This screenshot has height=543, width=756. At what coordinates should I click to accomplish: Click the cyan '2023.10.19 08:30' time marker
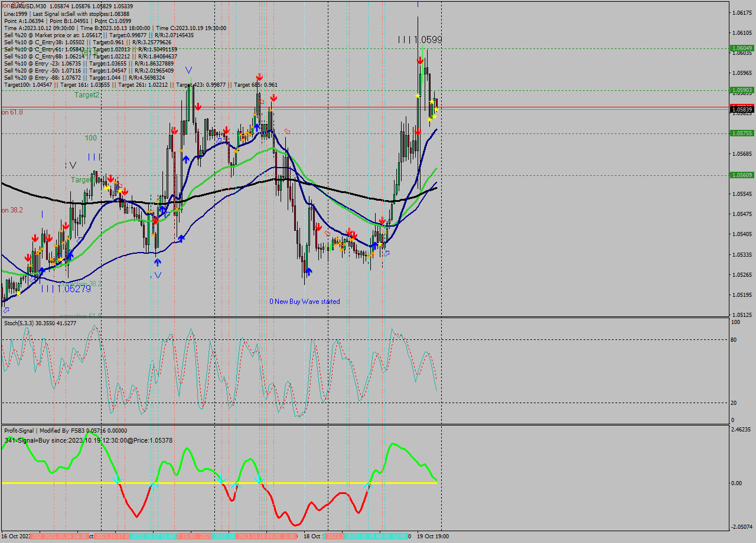pyautogui.click(x=367, y=537)
